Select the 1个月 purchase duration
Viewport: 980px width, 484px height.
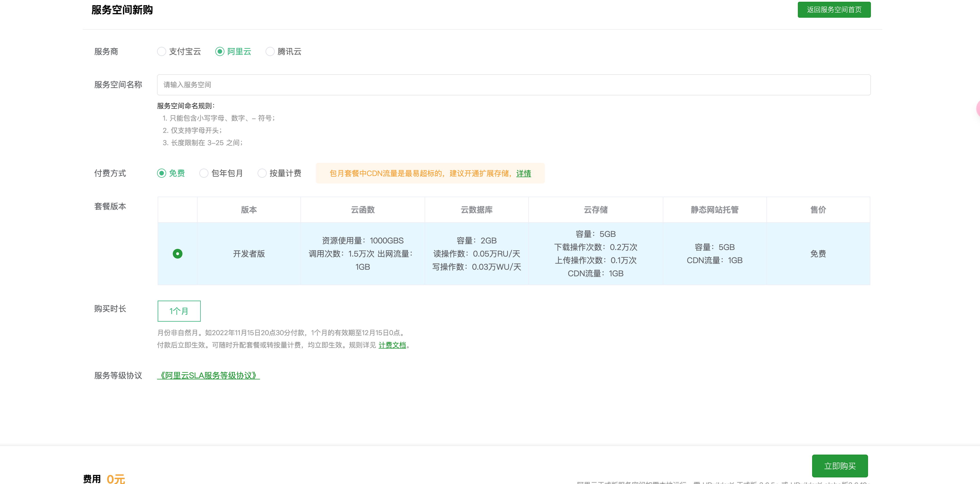(x=179, y=311)
